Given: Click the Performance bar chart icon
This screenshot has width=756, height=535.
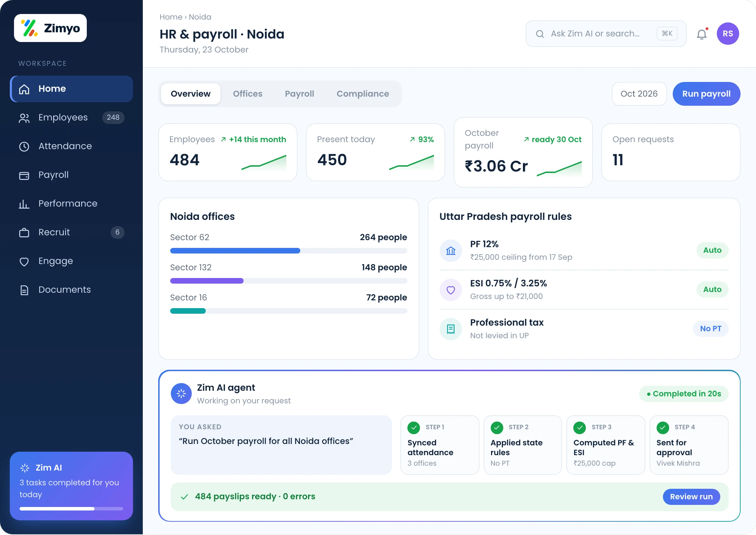Looking at the screenshot, I should (24, 204).
